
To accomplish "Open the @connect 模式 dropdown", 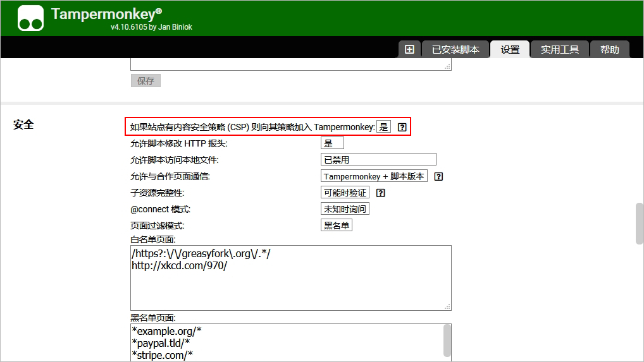I will click(x=345, y=208).
